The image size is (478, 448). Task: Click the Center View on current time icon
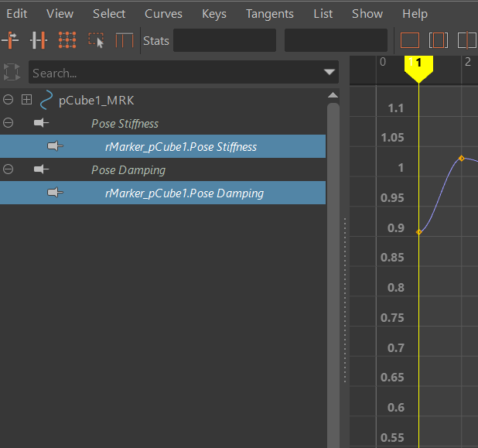pyautogui.click(x=467, y=40)
